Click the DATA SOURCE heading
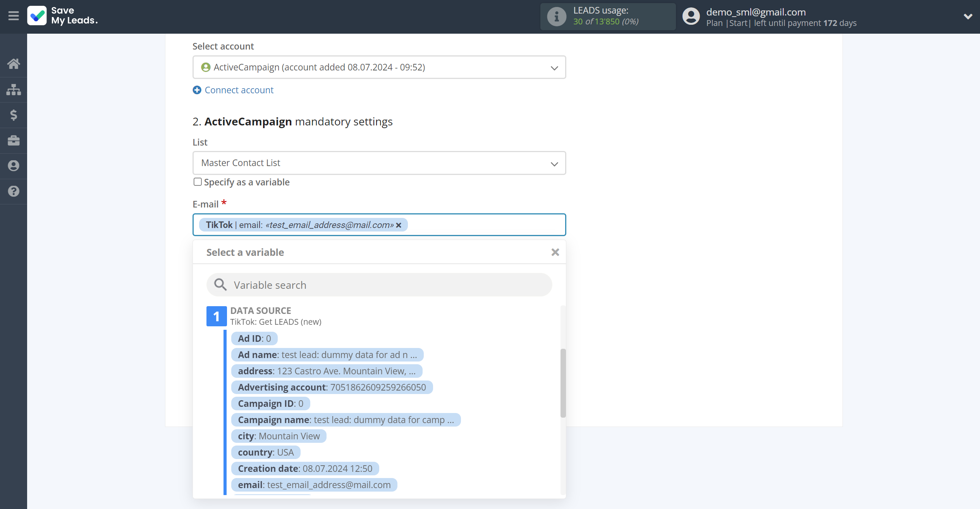The height and width of the screenshot is (509, 980). (261, 311)
